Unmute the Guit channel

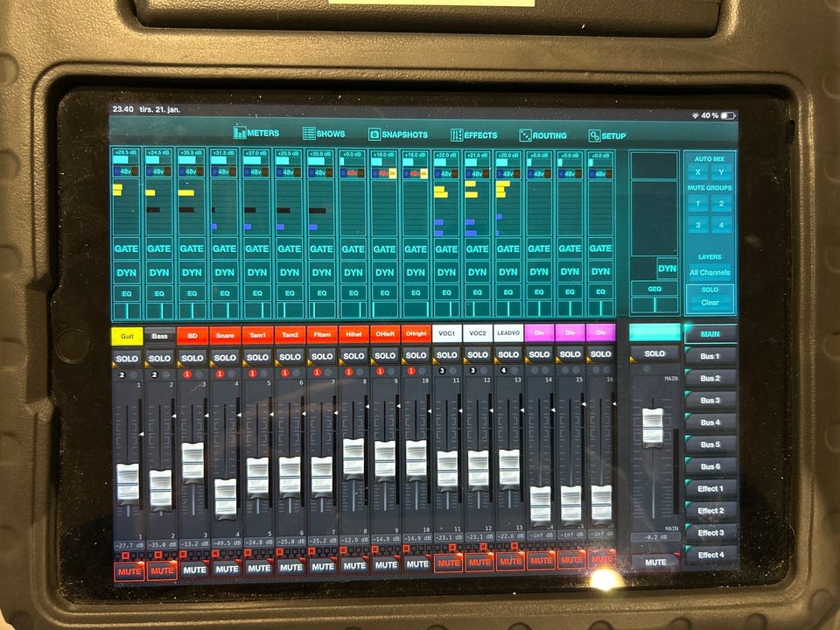pyautogui.click(x=129, y=571)
